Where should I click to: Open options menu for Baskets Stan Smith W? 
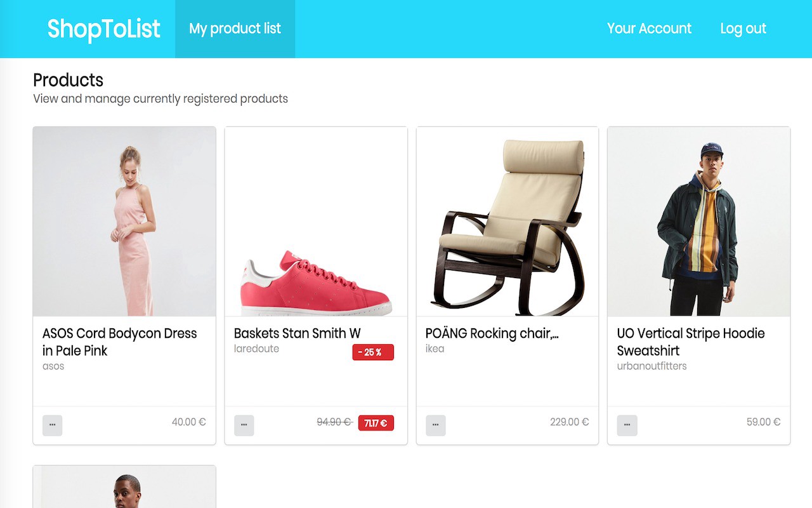(244, 425)
